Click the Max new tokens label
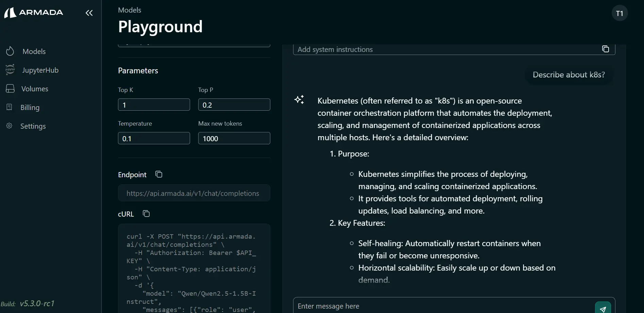 (220, 124)
